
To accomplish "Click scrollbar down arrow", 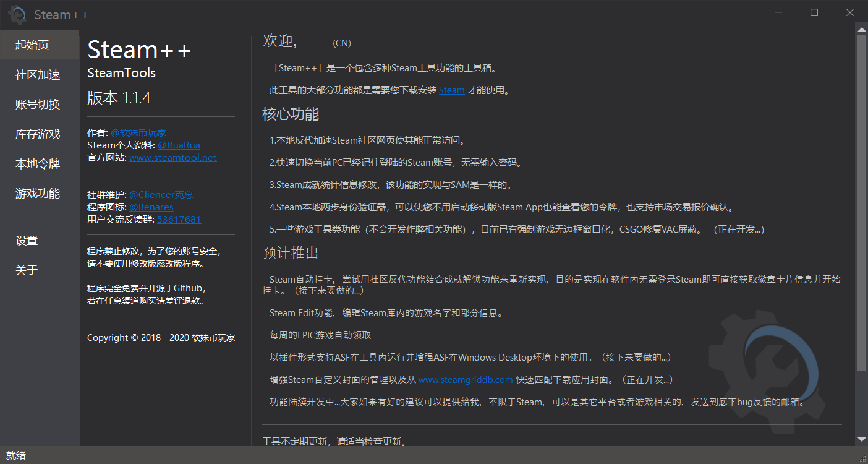I will point(861,440).
